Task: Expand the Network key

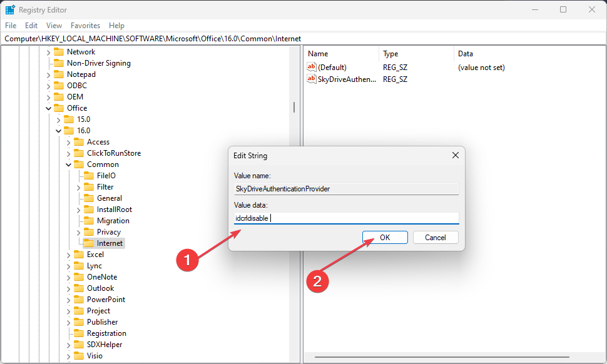Action: click(48, 52)
